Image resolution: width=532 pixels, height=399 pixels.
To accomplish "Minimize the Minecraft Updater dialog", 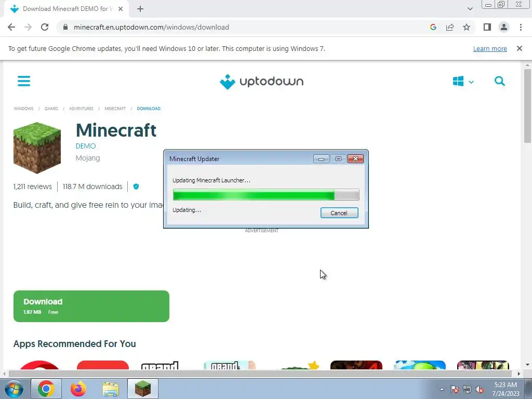I will (321, 159).
